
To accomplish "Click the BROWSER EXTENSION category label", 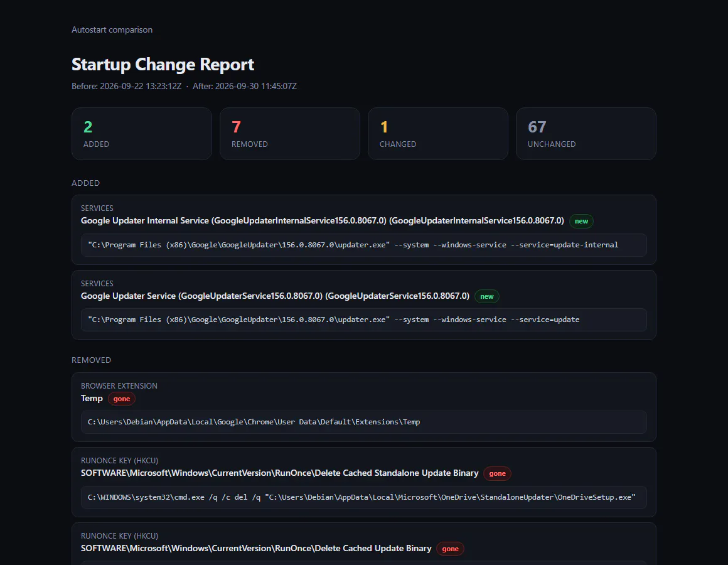I will pos(119,386).
